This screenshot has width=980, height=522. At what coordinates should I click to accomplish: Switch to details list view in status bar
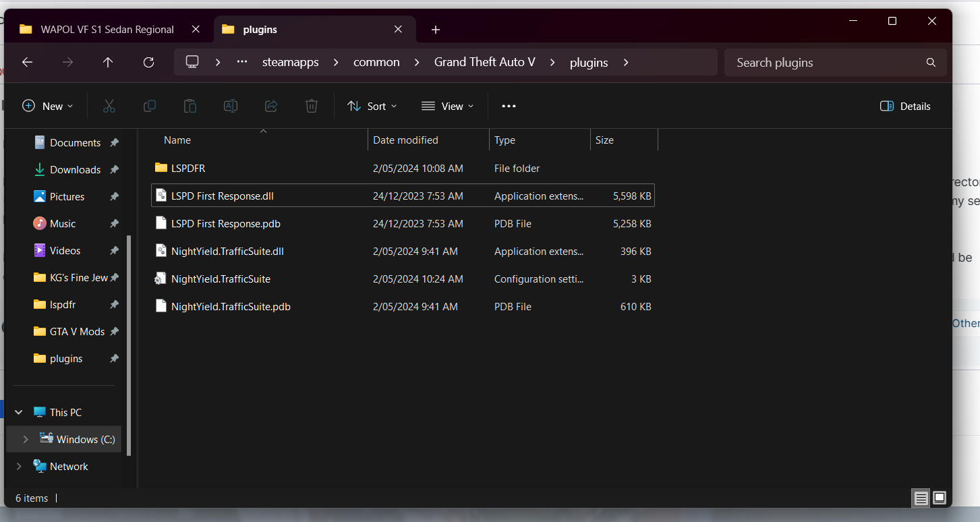pos(921,498)
